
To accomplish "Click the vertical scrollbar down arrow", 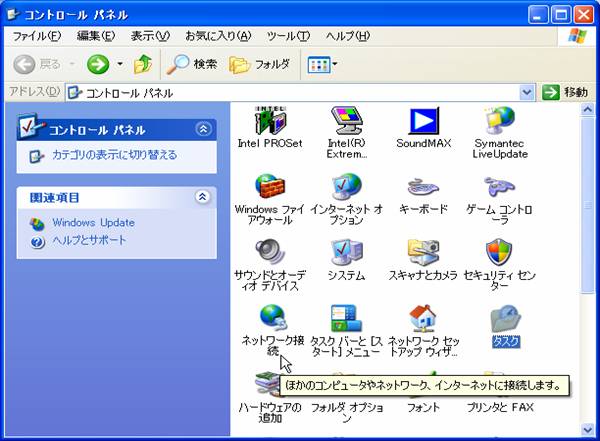I will pyautogui.click(x=587, y=429).
